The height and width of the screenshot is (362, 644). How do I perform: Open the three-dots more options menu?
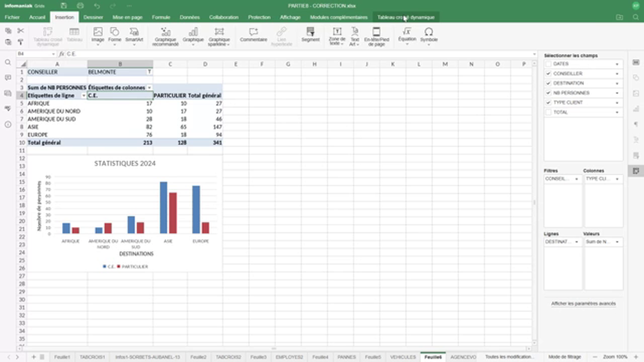click(x=130, y=6)
